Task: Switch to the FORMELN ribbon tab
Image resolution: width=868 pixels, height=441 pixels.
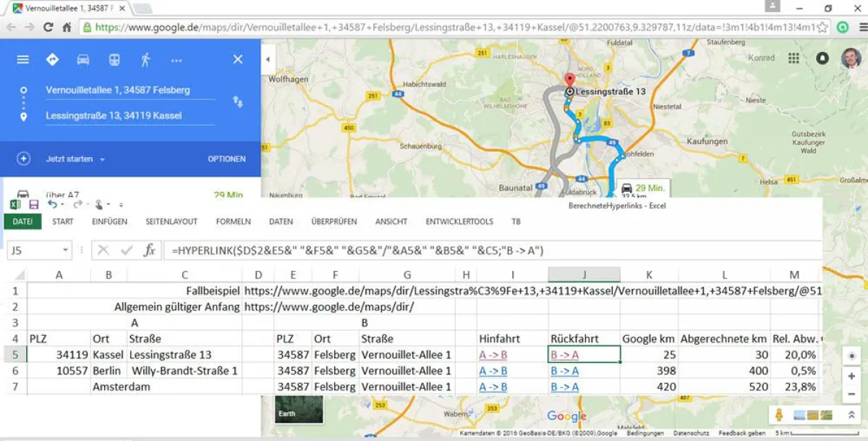Action: tap(233, 222)
